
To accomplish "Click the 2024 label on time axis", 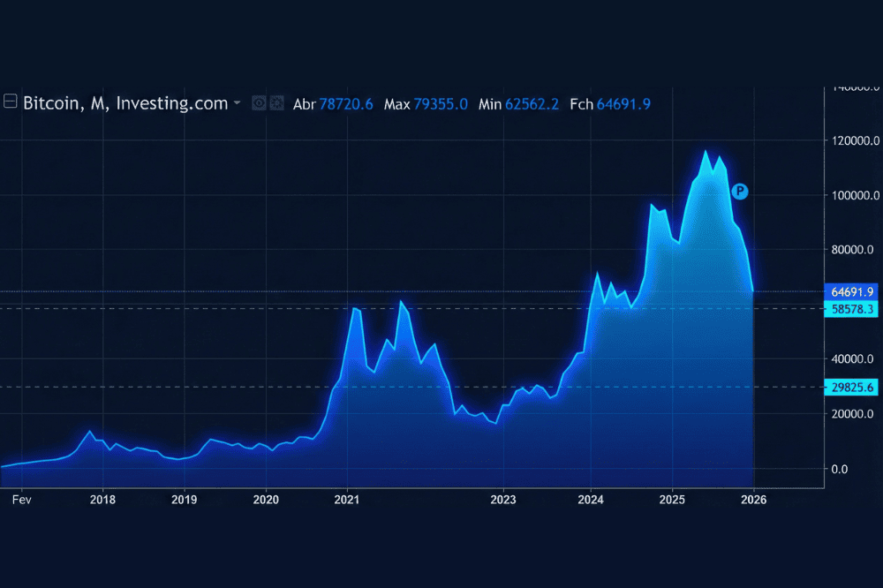I will click(x=591, y=499).
